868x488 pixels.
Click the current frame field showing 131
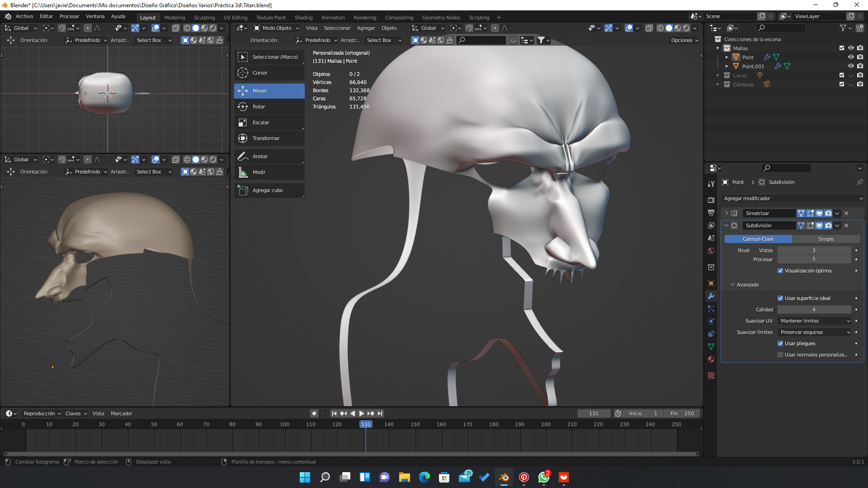coord(594,413)
